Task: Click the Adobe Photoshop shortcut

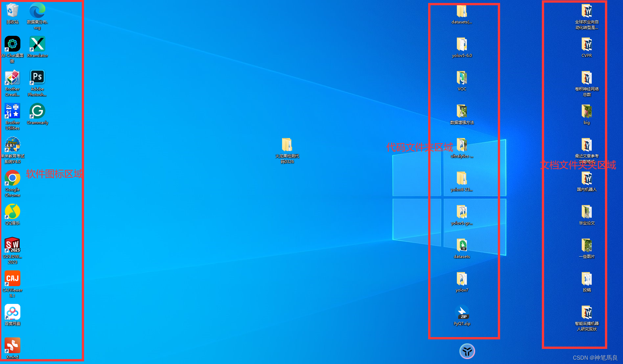Action: click(x=37, y=78)
